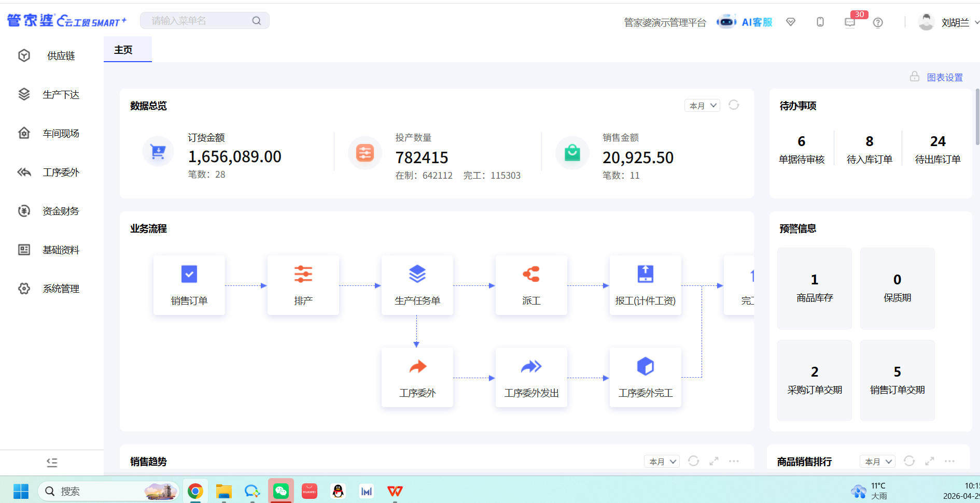
Task: Open the 销售订单 workflow card
Action: click(189, 285)
